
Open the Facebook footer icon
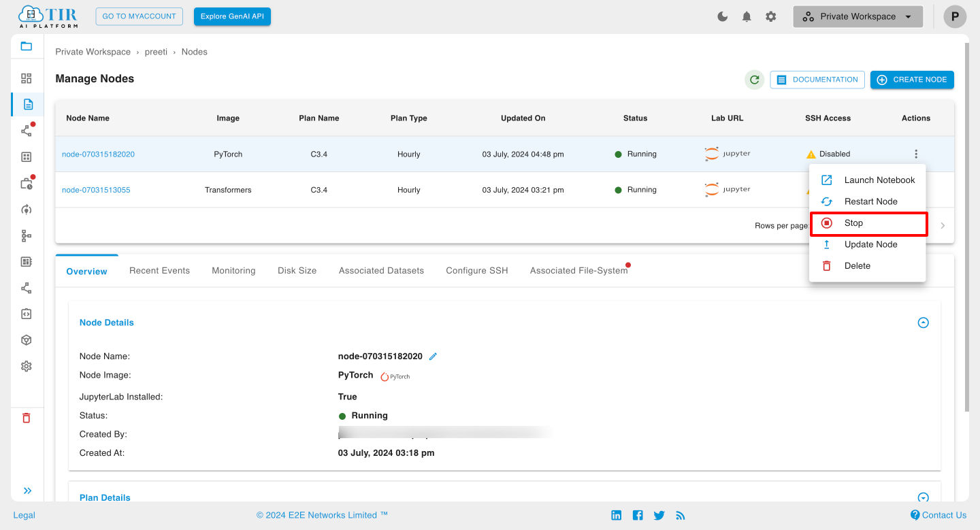pyautogui.click(x=638, y=515)
